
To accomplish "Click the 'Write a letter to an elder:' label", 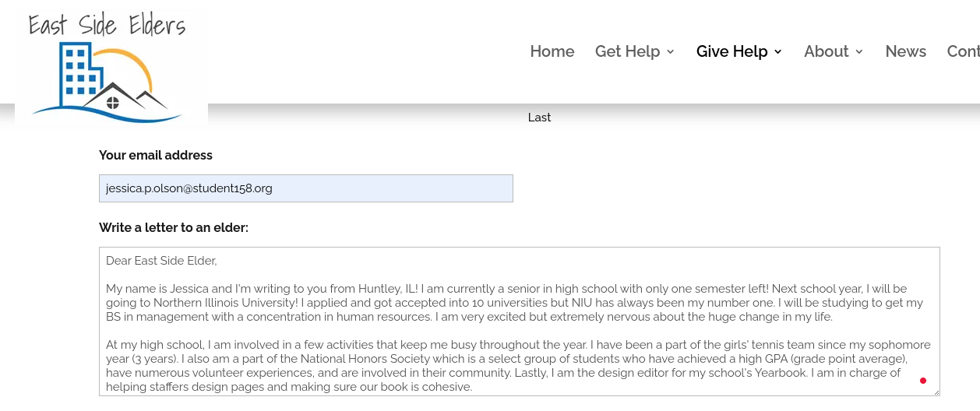I will [174, 227].
